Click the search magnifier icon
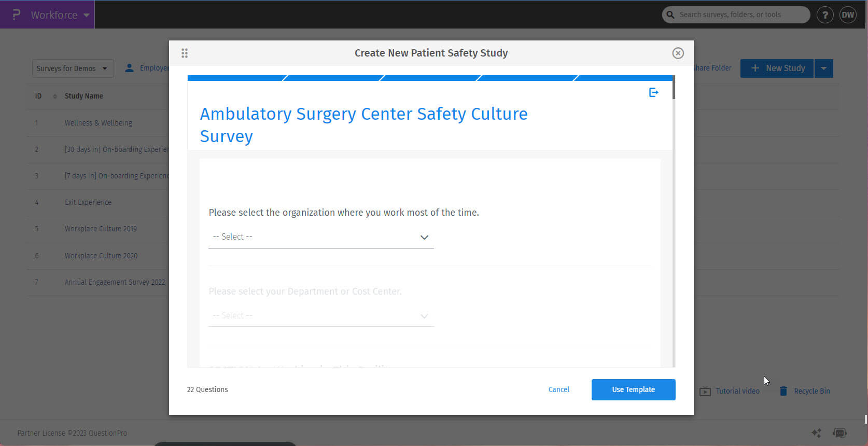868x446 pixels. (671, 15)
